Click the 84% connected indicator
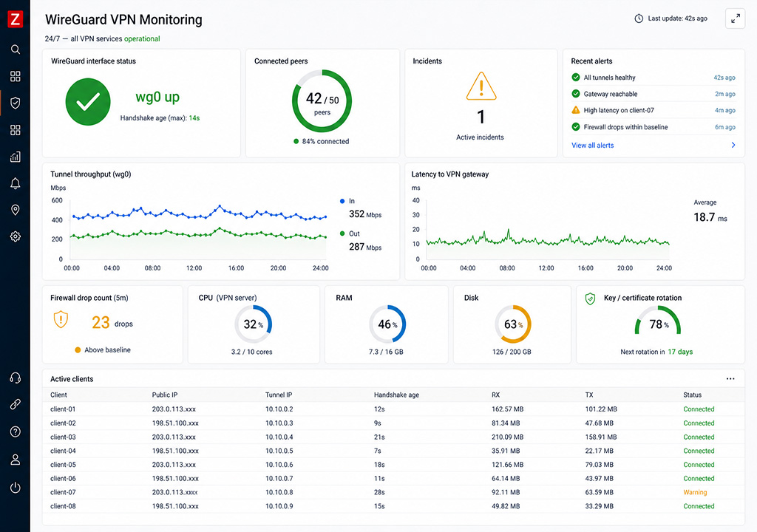The image size is (757, 532). pyautogui.click(x=321, y=141)
